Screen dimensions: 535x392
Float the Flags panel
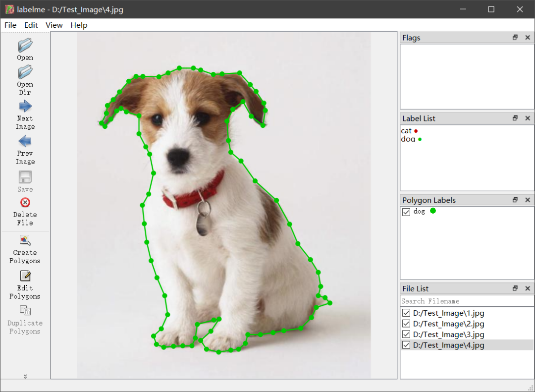515,38
